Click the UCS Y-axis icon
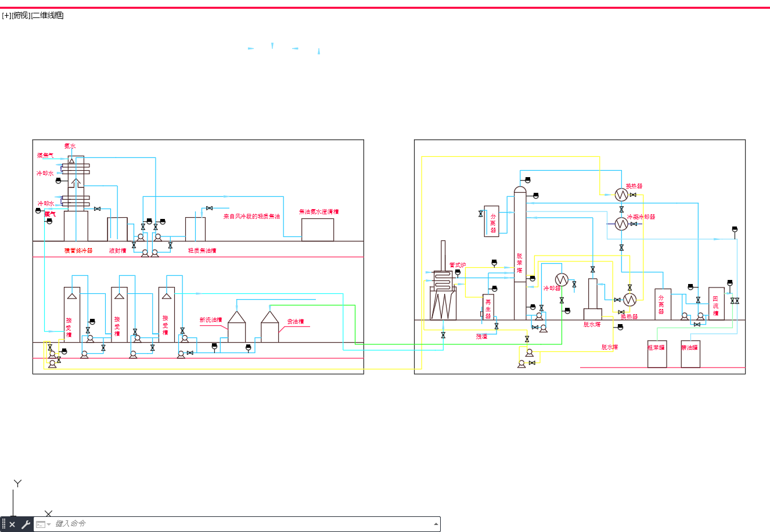This screenshot has height=532, width=770. coord(17,483)
